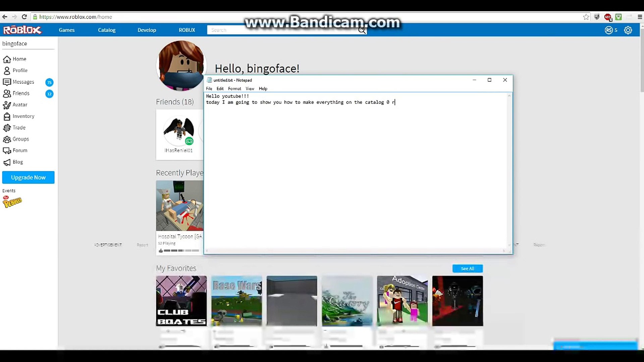The image size is (644, 362).
Task: Open the Messages icon with notification badge
Action: point(23,82)
